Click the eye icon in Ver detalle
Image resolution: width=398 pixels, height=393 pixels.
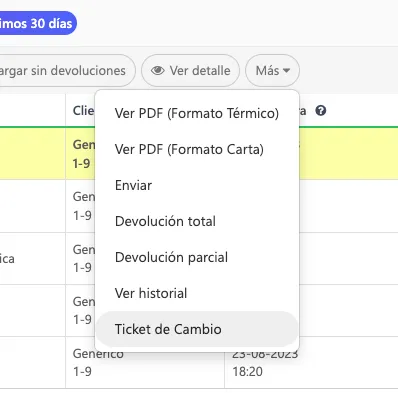157,71
